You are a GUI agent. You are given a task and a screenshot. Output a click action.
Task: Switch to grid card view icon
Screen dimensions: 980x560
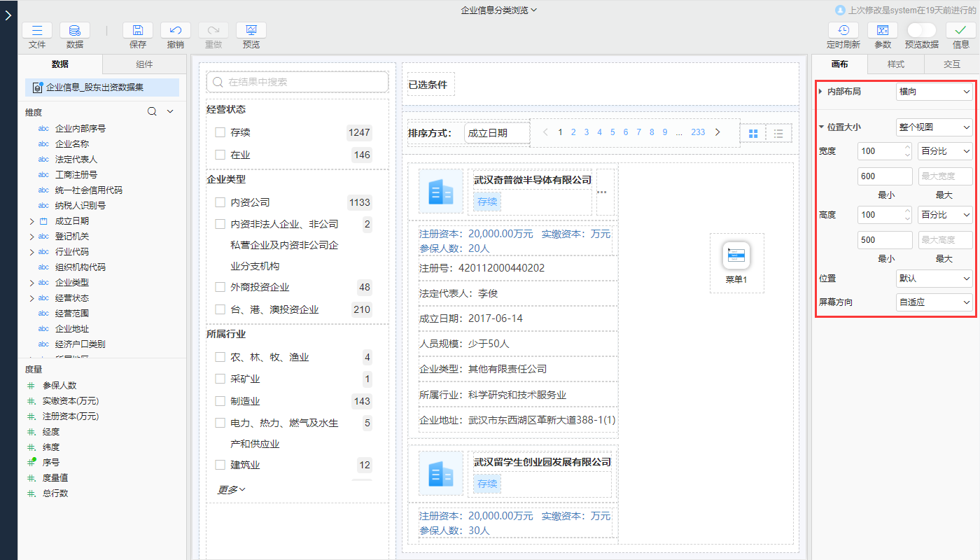753,133
